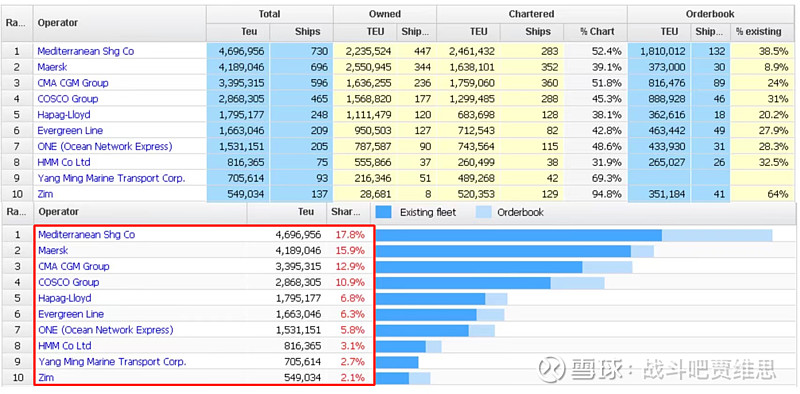Click the Mediterranean Shg Co fleet bar in chart
The height and width of the screenshot is (394, 800).
[x=518, y=235]
